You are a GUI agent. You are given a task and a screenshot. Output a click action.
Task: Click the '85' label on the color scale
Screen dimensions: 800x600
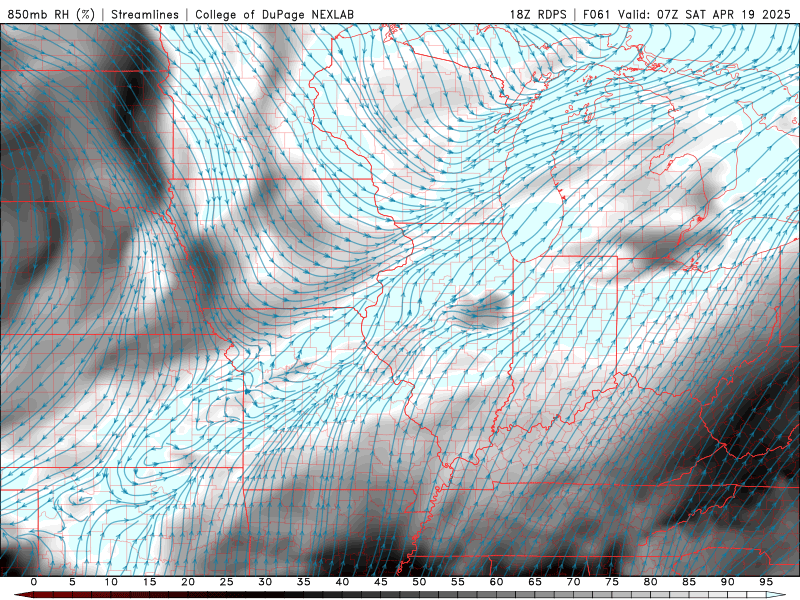coord(689,582)
